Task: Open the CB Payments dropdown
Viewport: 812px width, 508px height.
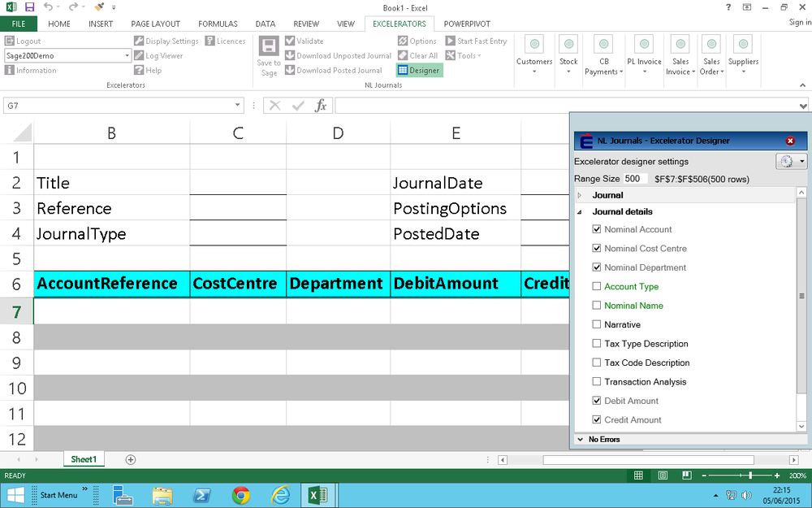Action: point(604,67)
